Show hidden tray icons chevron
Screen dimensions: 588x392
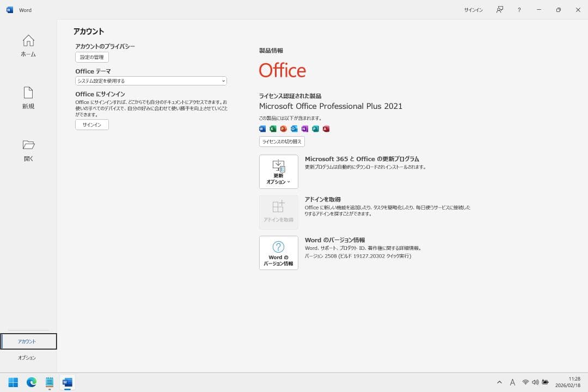click(x=499, y=382)
